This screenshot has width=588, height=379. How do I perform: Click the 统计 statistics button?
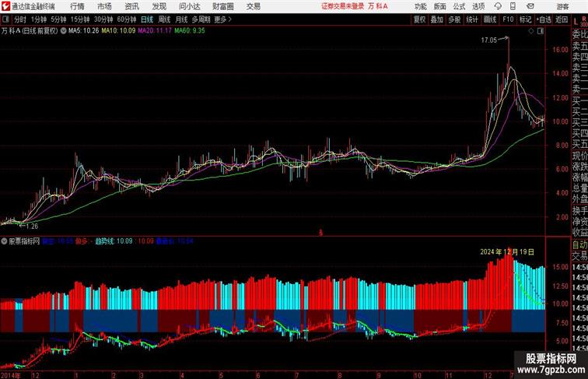pos(472,19)
